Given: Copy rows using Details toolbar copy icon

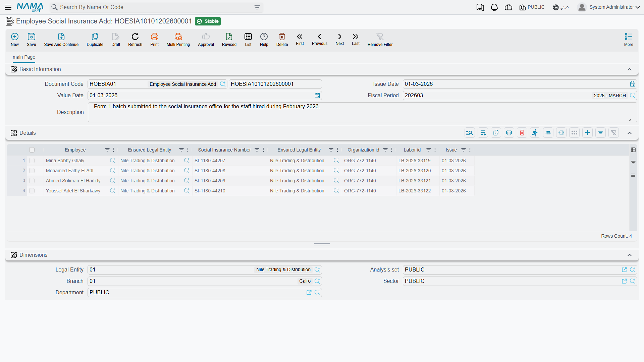Looking at the screenshot, I should tap(496, 133).
